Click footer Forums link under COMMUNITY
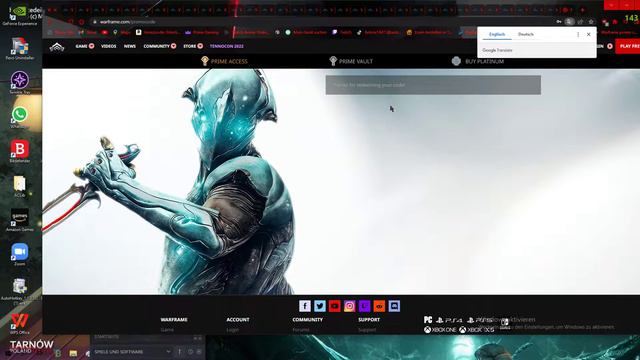Viewport: 640px width, 360px height. pyautogui.click(x=301, y=330)
